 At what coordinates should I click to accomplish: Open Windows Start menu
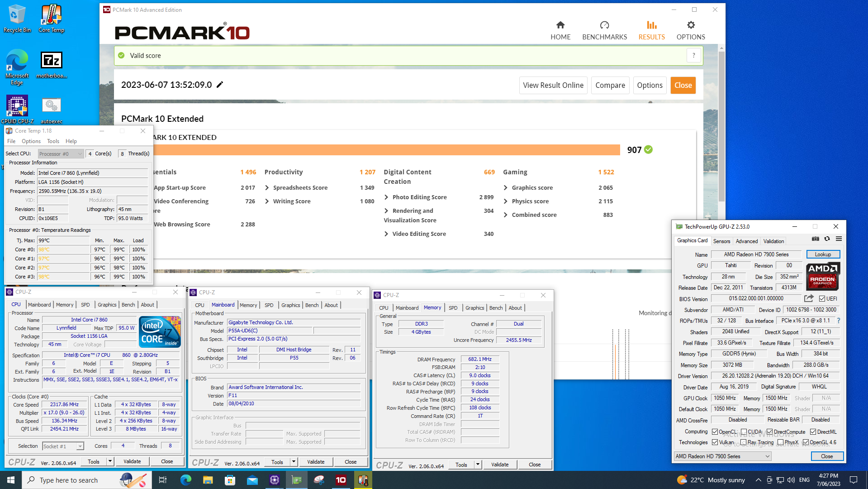pos(11,480)
